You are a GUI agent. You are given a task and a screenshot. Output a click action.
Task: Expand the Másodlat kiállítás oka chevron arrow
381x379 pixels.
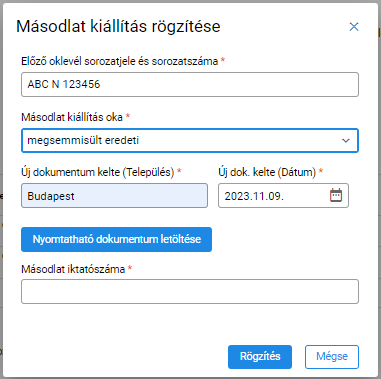[x=346, y=141]
